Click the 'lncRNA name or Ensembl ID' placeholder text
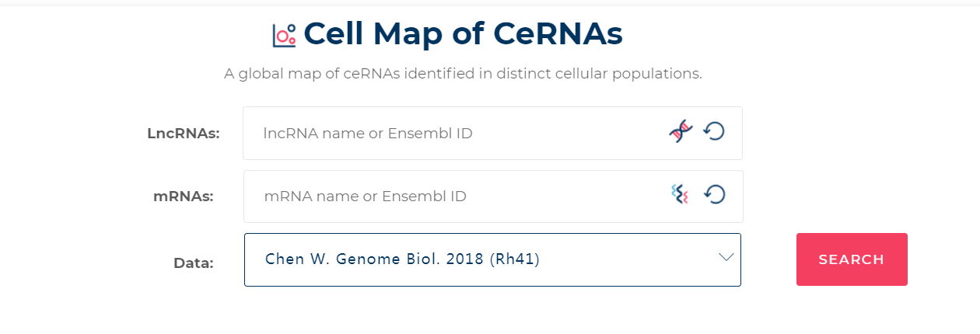 tap(368, 134)
